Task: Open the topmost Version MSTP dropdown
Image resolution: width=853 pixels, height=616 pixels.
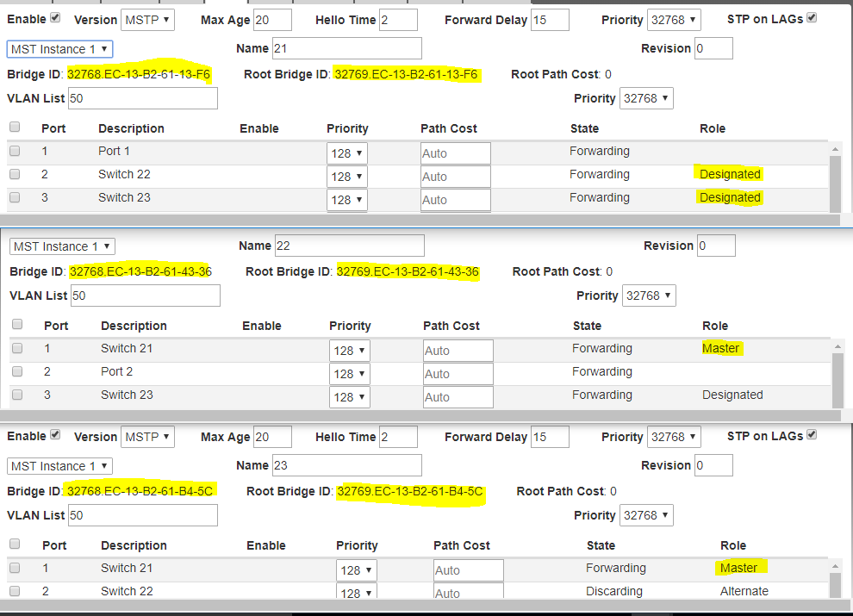Action: tap(146, 20)
